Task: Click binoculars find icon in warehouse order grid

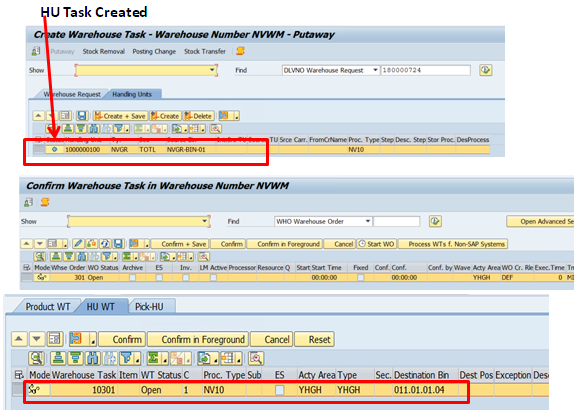Action: pyautogui.click(x=82, y=256)
